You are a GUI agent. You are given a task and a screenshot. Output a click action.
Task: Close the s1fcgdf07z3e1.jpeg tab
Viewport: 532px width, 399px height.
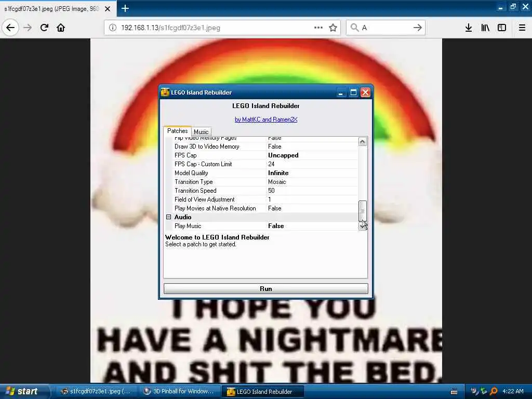tap(107, 8)
